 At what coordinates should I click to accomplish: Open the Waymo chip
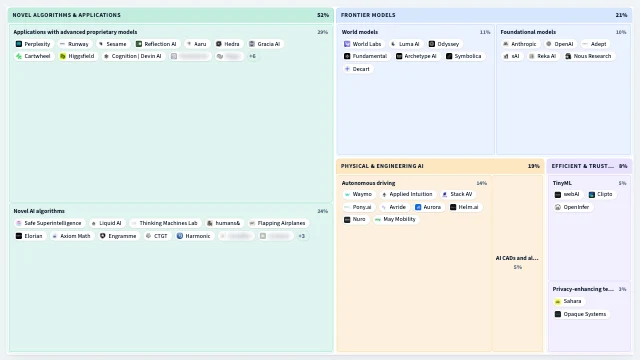tap(358, 194)
